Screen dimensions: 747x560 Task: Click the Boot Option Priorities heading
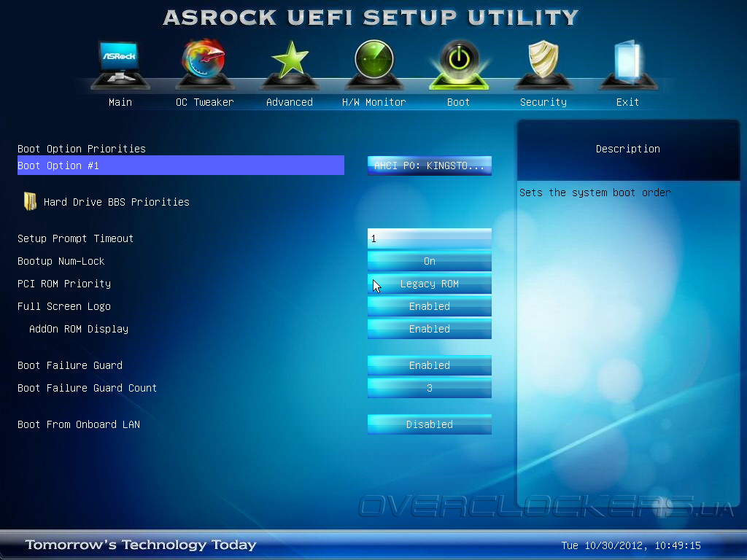(82, 149)
